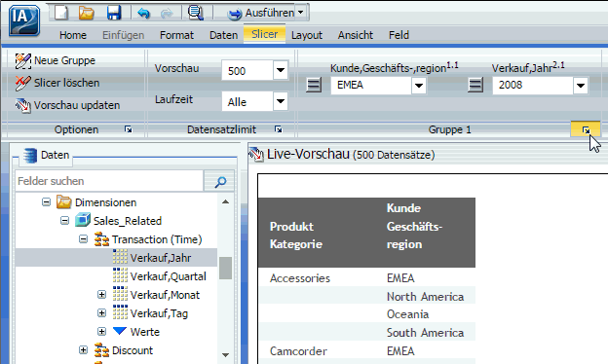The width and height of the screenshot is (608, 364).
Task: Collapse the Sales_Related node
Action: tap(64, 221)
